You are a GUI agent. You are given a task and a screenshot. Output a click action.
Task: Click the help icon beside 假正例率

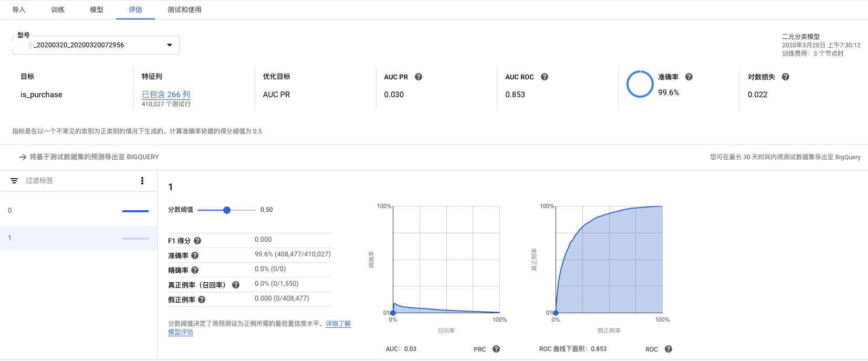point(202,300)
